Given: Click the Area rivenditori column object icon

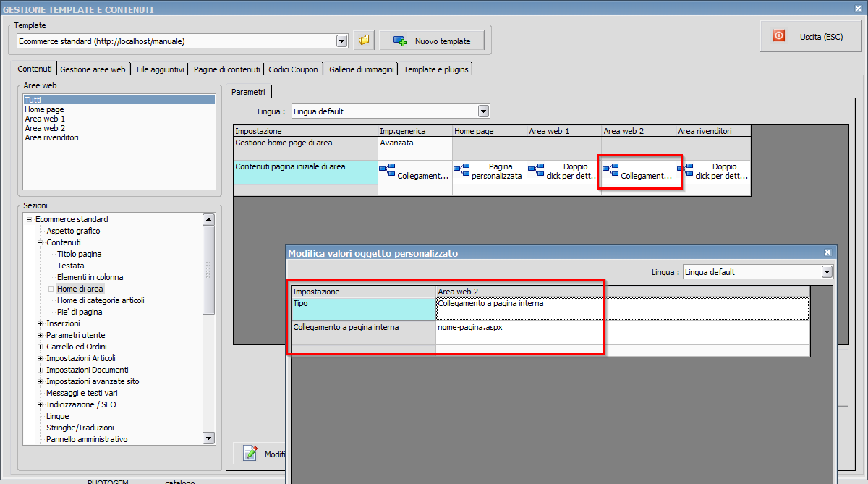Looking at the screenshot, I should pos(685,170).
